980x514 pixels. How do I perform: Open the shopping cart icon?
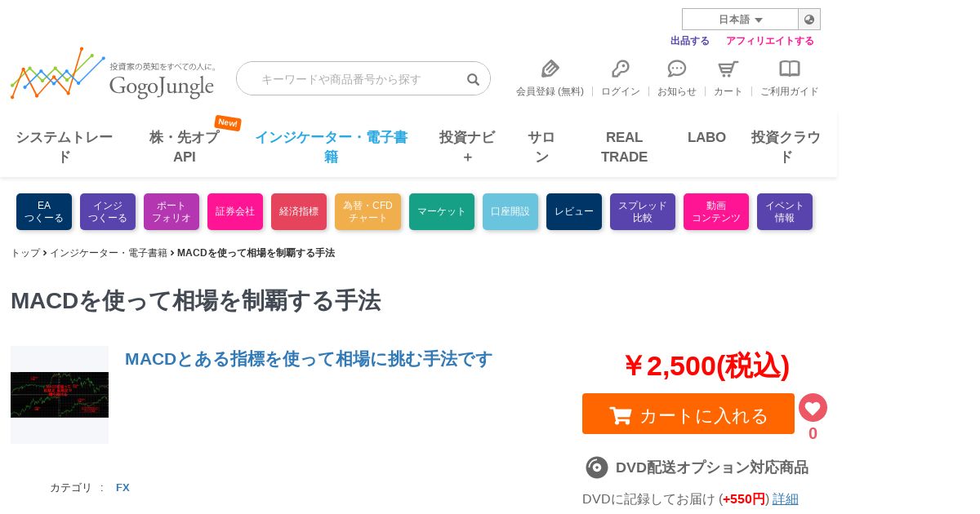[728, 69]
